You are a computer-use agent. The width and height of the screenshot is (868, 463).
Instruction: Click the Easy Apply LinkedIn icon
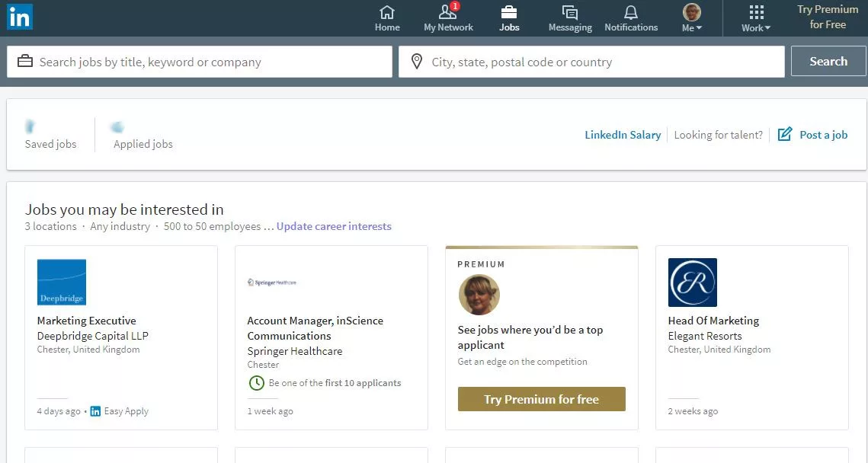[x=95, y=411]
